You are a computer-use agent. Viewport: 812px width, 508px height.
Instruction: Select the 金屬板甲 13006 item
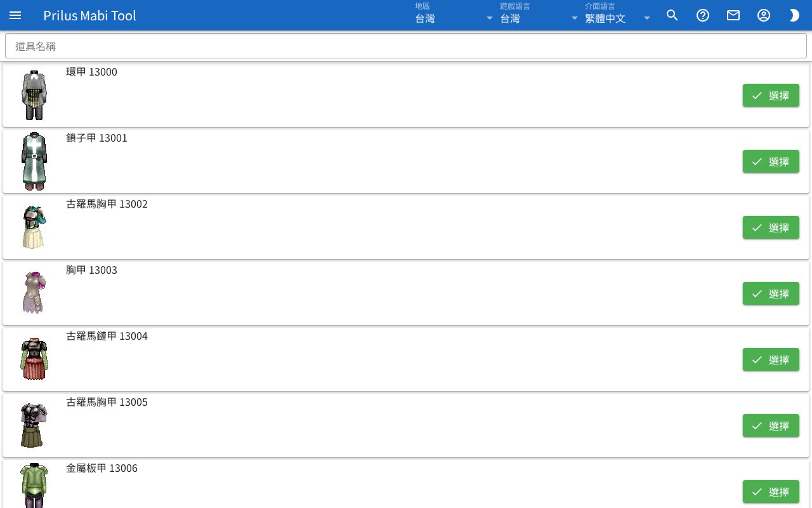(x=771, y=491)
